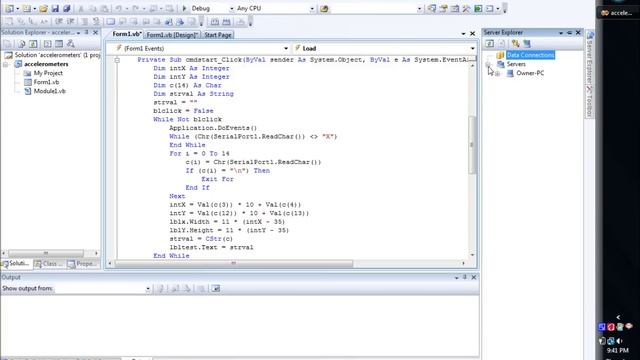
Task: Click the Undo toolbar icon
Action: 118,8
